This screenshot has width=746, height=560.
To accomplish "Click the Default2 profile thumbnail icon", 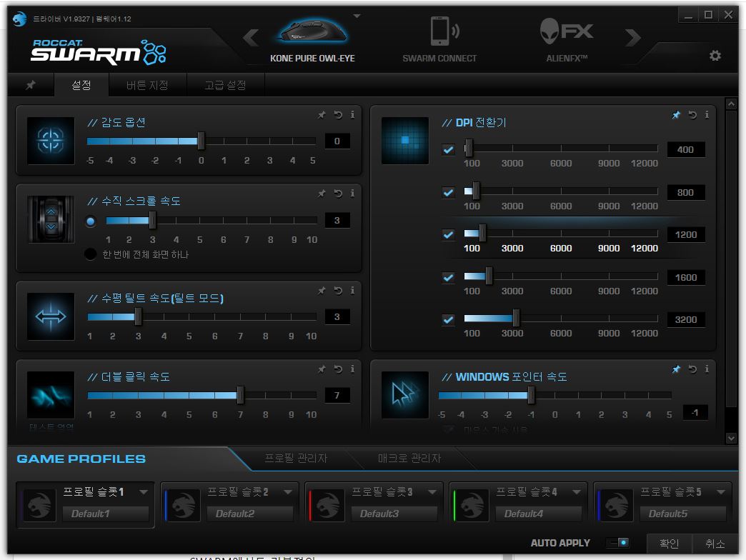I will [x=183, y=505].
